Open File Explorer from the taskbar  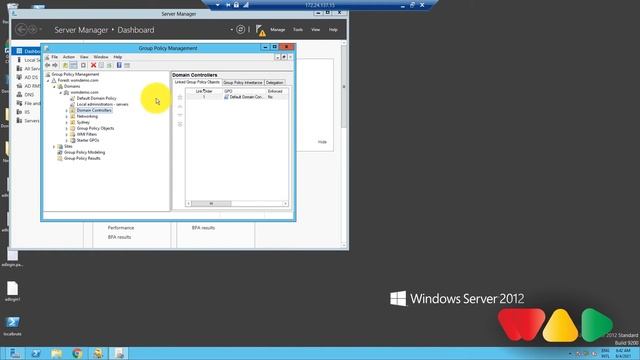coord(57,353)
